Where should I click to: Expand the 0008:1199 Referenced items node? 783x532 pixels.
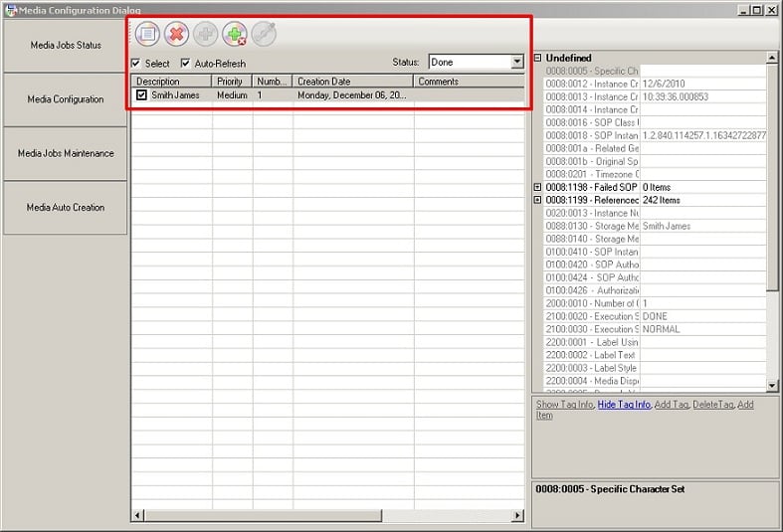(538, 200)
